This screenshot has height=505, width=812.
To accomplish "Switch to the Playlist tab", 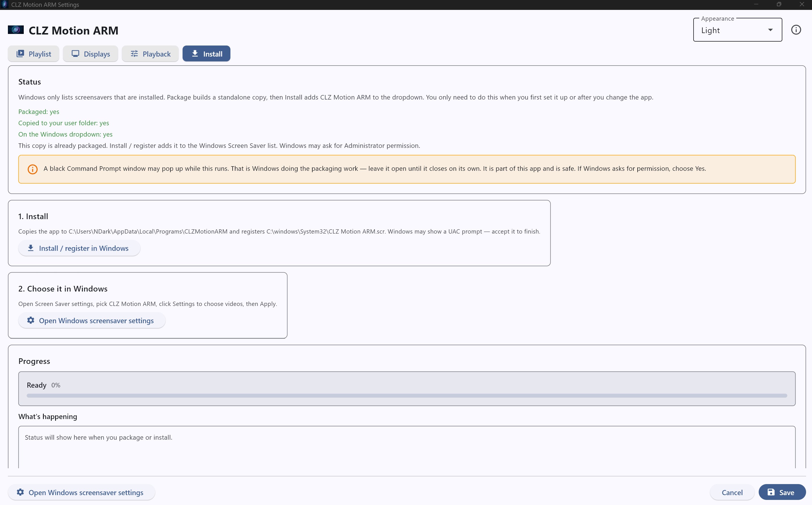I will point(34,54).
